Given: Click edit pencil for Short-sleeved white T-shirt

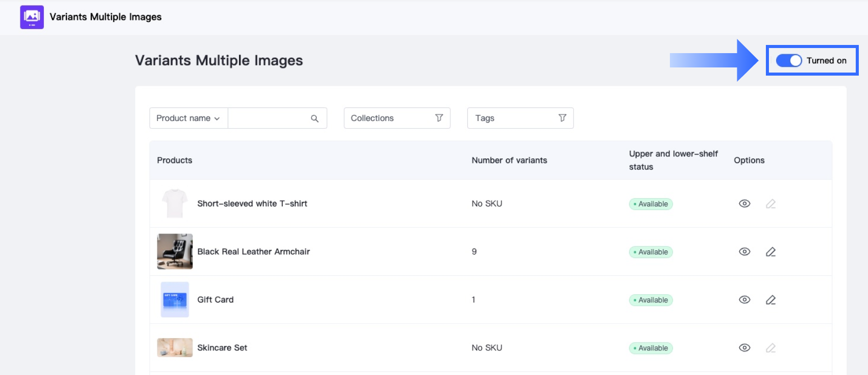Looking at the screenshot, I should (770, 204).
